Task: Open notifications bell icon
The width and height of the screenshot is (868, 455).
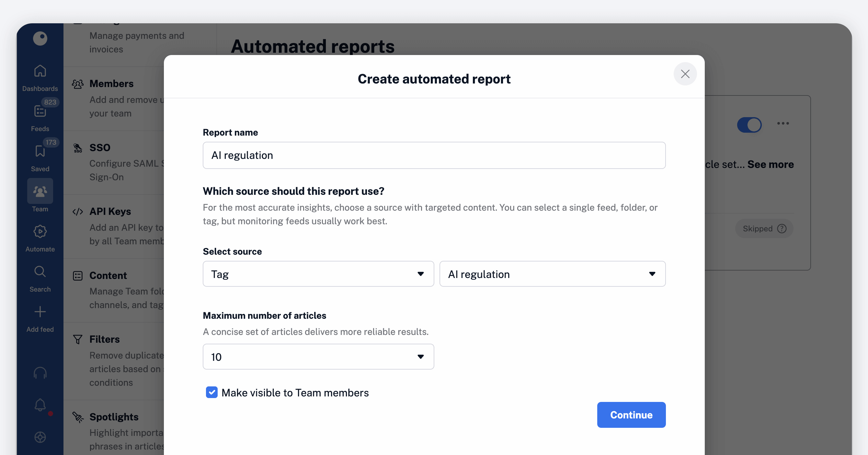Action: click(x=40, y=405)
